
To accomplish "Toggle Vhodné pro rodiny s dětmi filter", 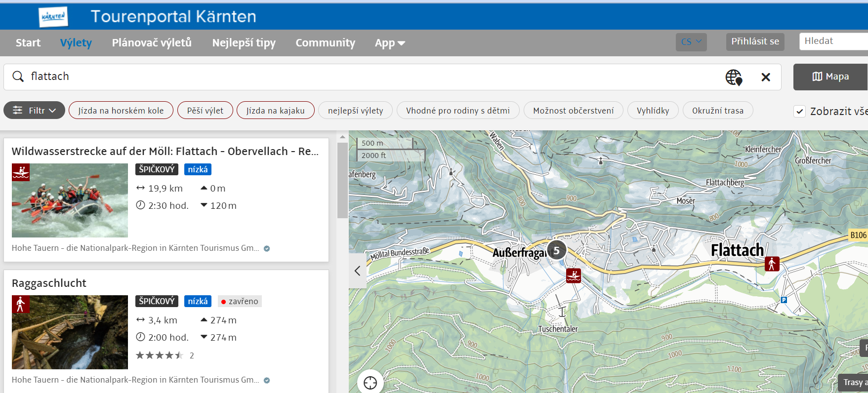I will (x=458, y=110).
